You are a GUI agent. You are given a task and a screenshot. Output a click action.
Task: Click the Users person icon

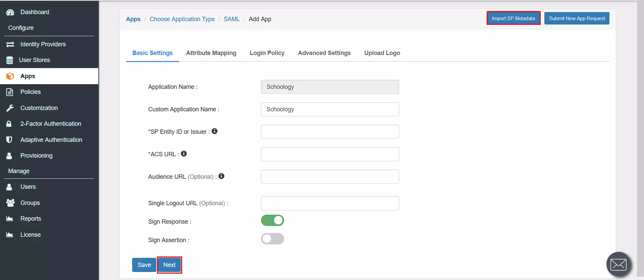tap(9, 187)
